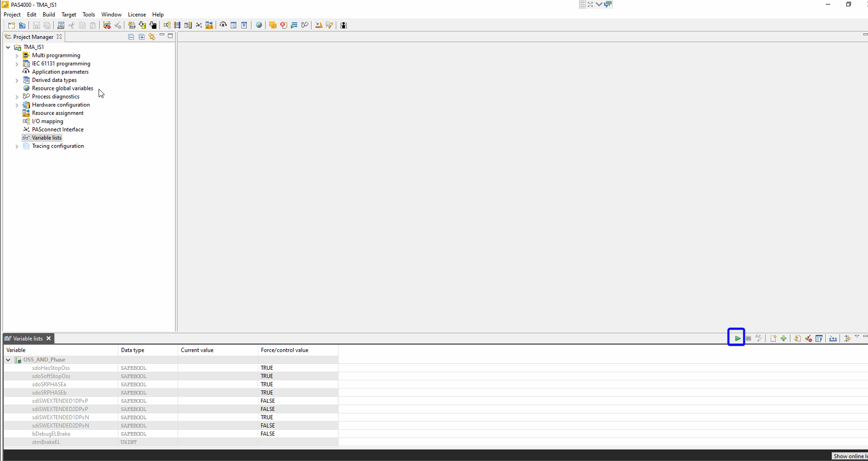Click the yellow download-arrow toolbar icon
The height and width of the screenshot is (461, 868).
(x=142, y=25)
